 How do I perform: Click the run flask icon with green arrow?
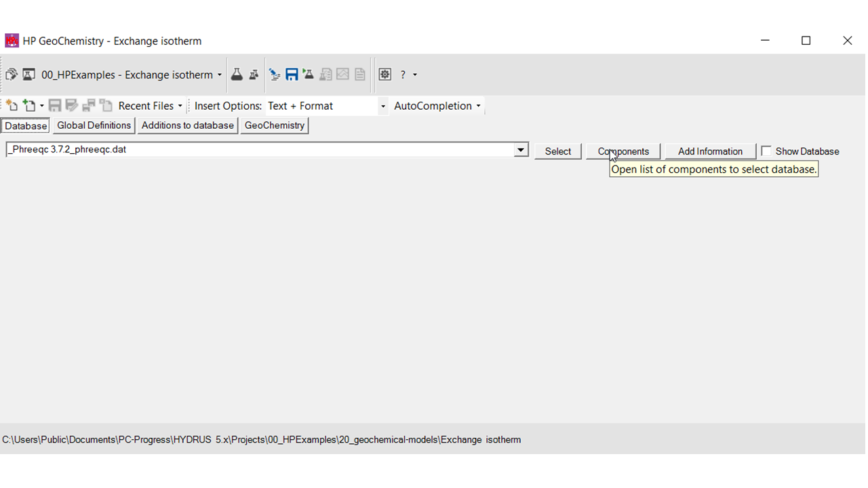(x=309, y=75)
